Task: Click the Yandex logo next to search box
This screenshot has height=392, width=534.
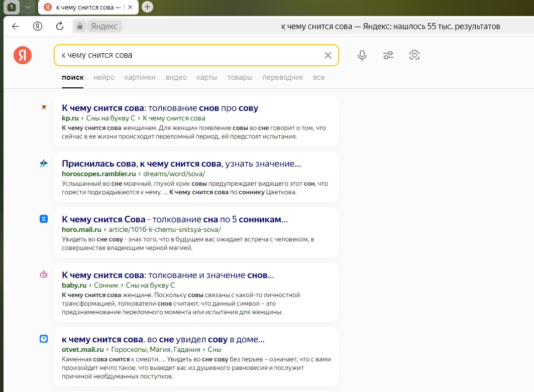Action: click(x=23, y=55)
